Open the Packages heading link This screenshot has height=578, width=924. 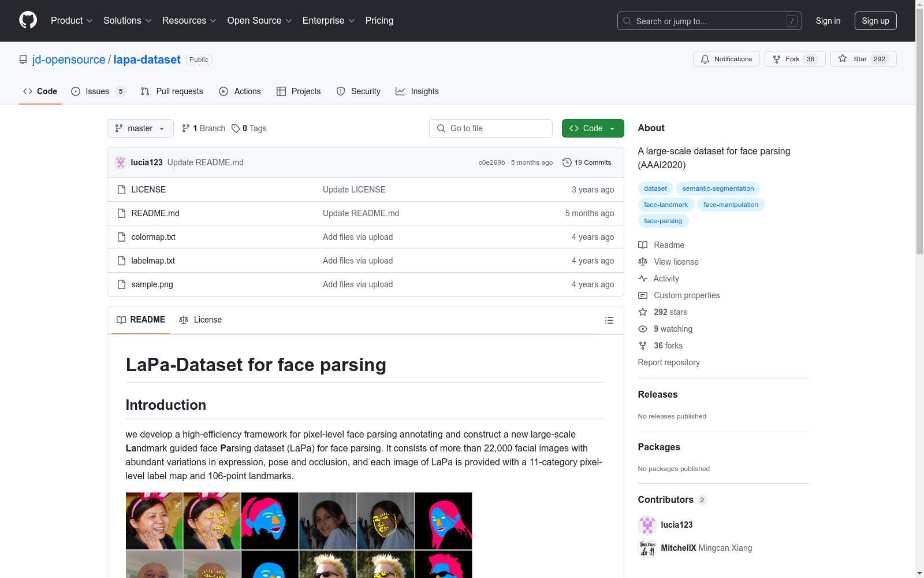pyautogui.click(x=659, y=447)
